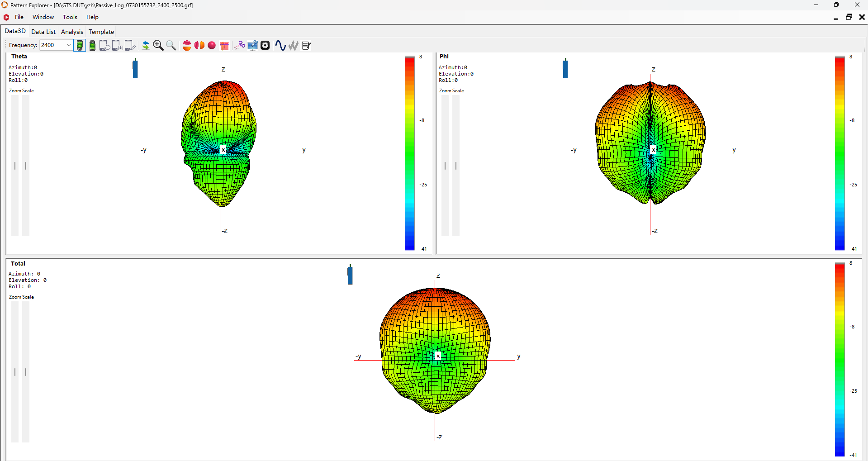Viewport: 868px width, 461px height.
Task: Click the zoom-out magnifier icon
Action: click(171, 45)
